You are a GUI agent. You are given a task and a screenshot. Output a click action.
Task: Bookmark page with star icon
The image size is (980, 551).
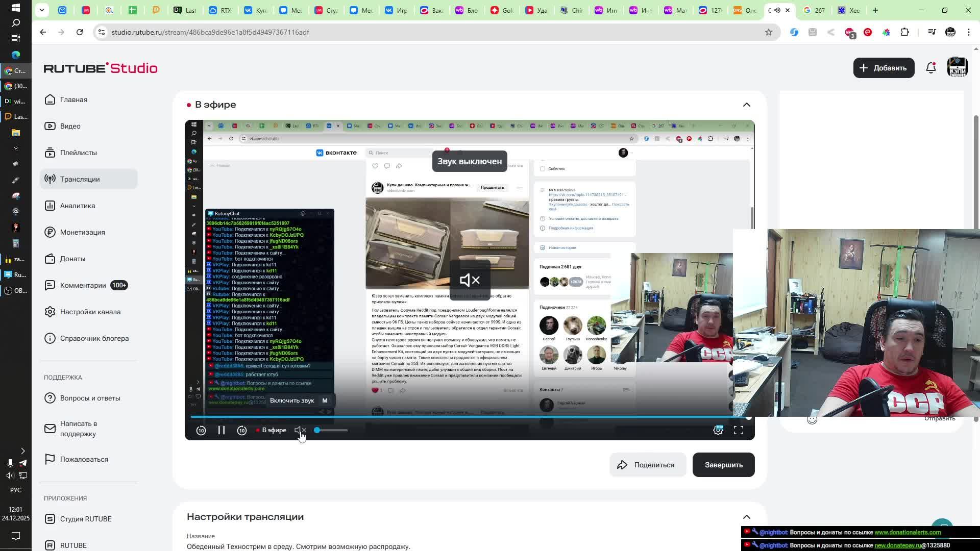[768, 32]
